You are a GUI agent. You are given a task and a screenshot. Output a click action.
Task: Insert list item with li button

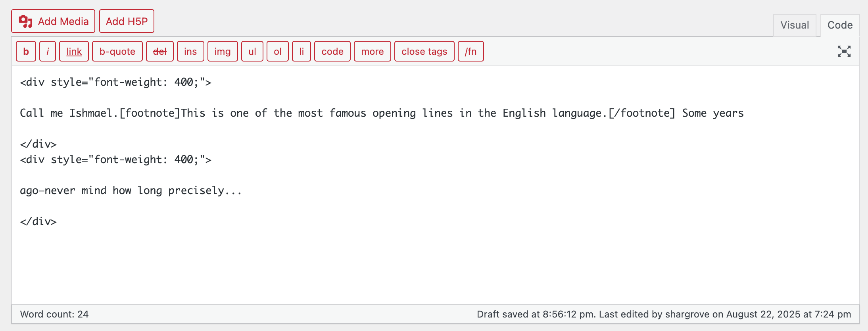[x=301, y=52]
